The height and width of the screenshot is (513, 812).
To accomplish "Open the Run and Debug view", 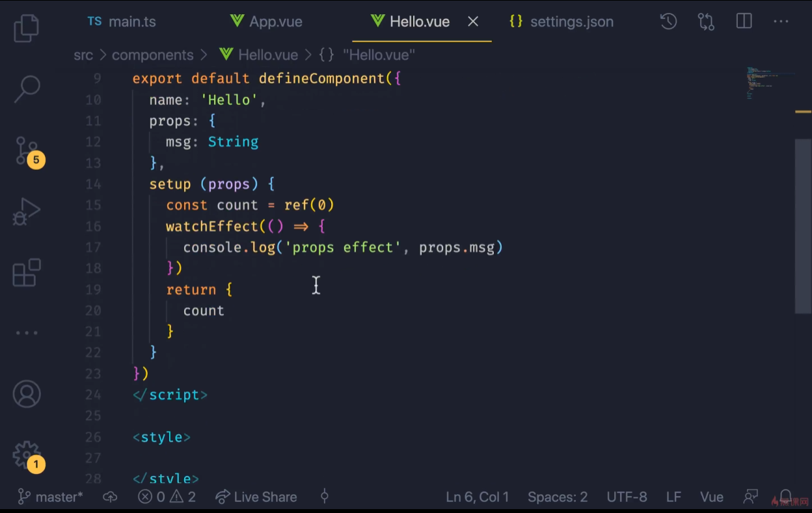I will (x=27, y=212).
